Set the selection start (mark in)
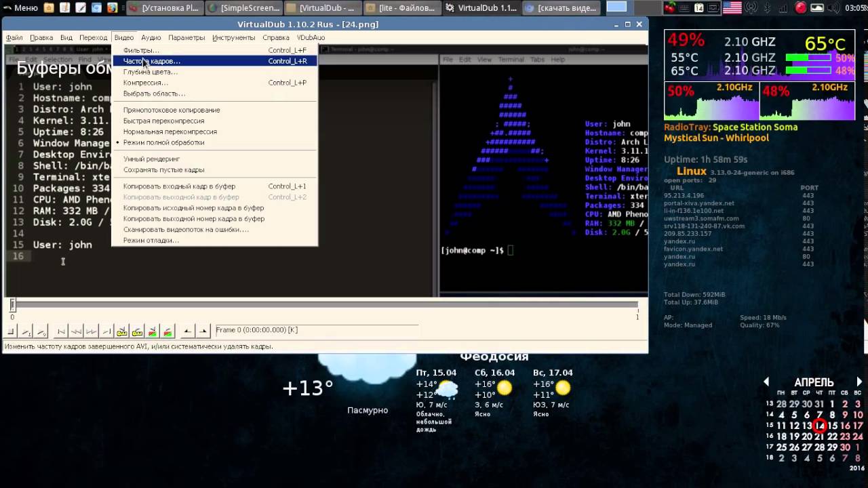868x488 pixels. click(x=187, y=331)
